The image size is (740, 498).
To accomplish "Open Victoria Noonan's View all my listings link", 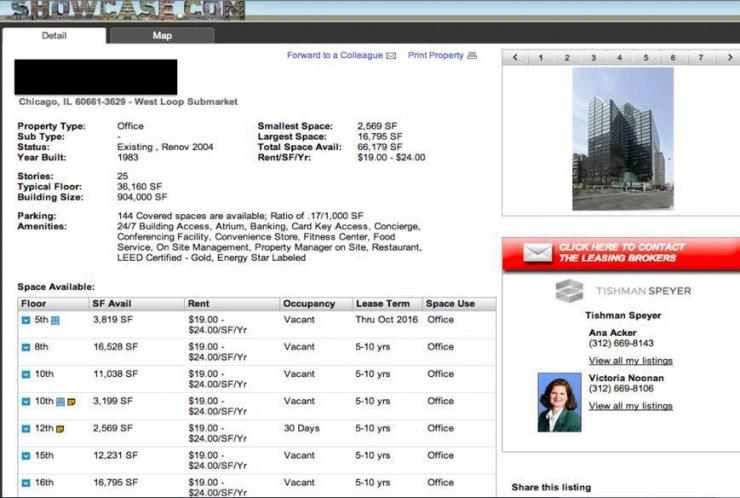I will [630, 406].
